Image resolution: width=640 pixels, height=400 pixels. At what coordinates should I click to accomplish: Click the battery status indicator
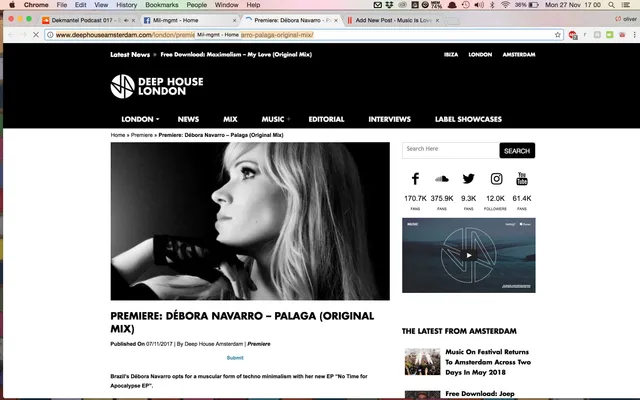(x=527, y=5)
